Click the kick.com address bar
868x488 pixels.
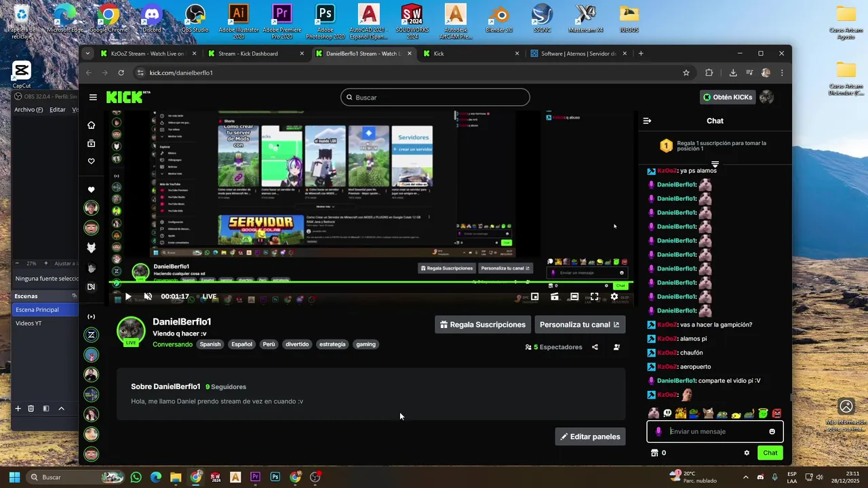point(407,73)
